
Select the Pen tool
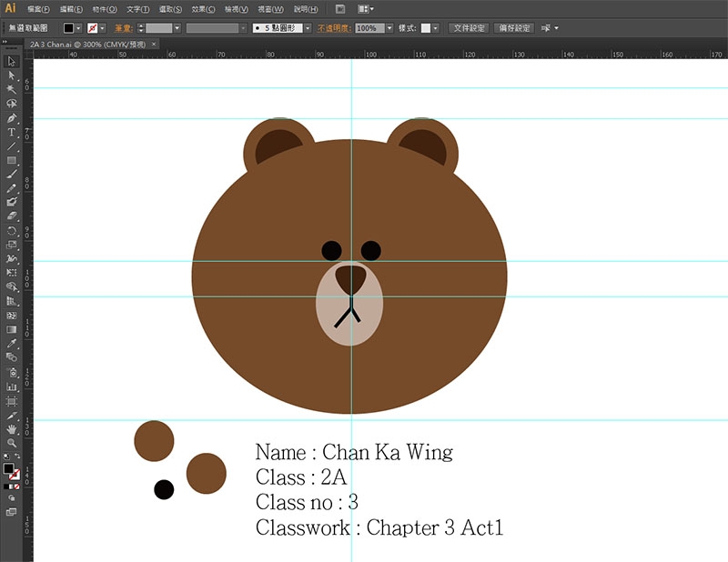(12, 118)
